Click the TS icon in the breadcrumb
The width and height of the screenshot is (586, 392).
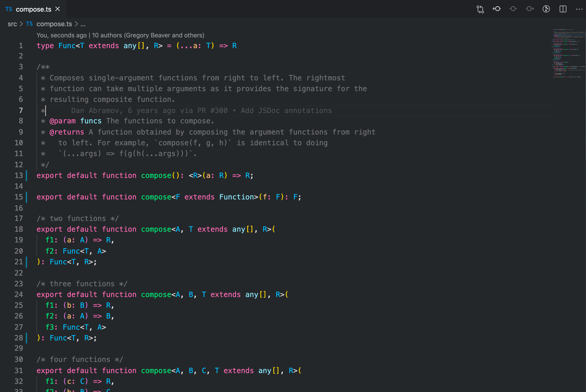(29, 24)
